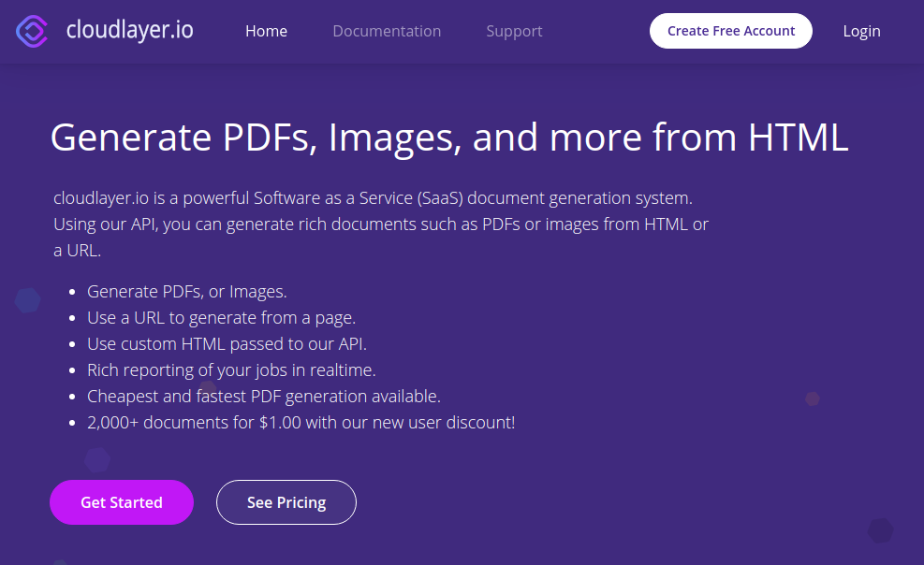Viewport: 924px width, 565px height.
Task: Click the Get Started button
Action: pos(121,502)
